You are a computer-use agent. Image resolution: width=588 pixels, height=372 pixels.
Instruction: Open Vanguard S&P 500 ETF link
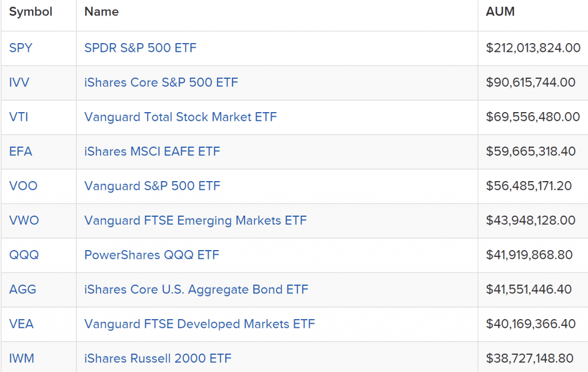click(x=152, y=186)
